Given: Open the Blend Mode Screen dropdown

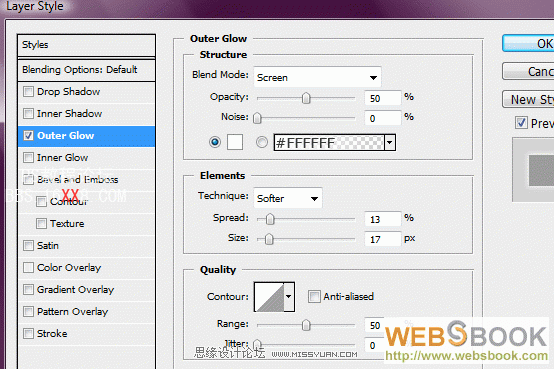Looking at the screenshot, I should (x=317, y=77).
